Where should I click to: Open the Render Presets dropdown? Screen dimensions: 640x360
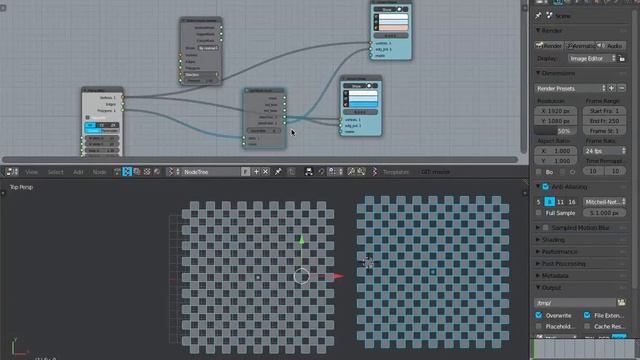point(571,89)
